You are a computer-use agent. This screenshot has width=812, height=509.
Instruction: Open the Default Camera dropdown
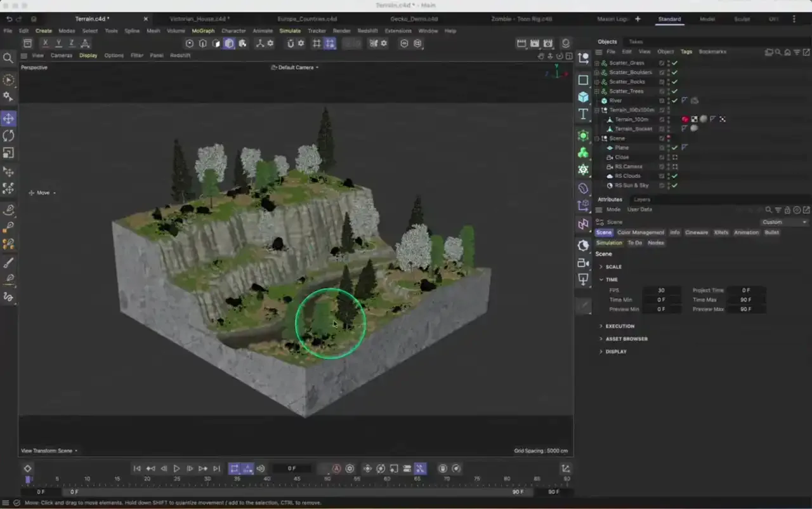[295, 67]
